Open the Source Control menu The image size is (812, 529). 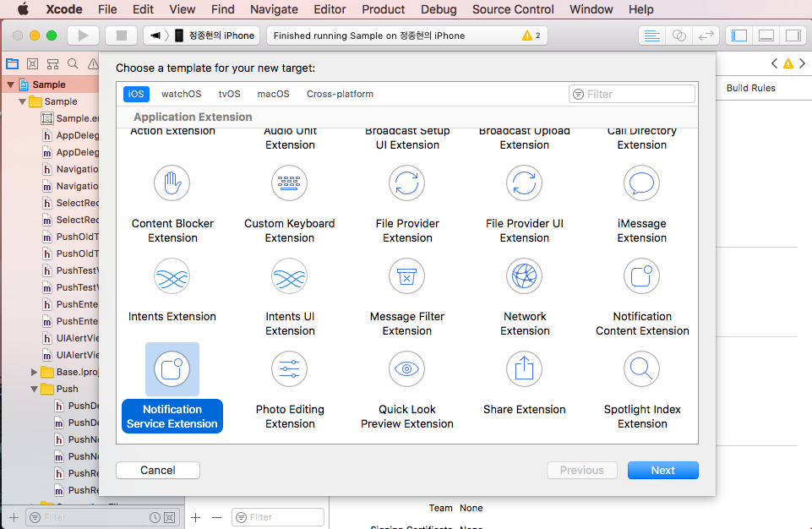pyautogui.click(x=513, y=9)
